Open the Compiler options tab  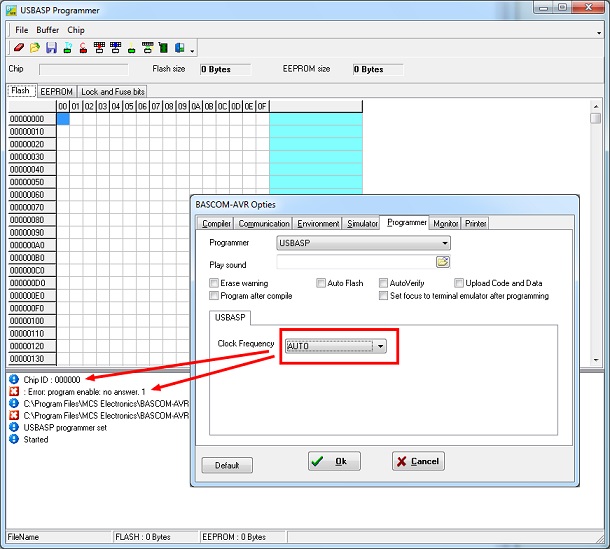[x=216, y=224]
